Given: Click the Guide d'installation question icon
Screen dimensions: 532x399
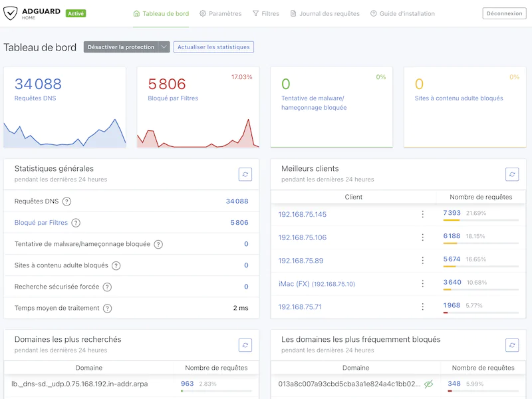Looking at the screenshot, I should (x=372, y=13).
